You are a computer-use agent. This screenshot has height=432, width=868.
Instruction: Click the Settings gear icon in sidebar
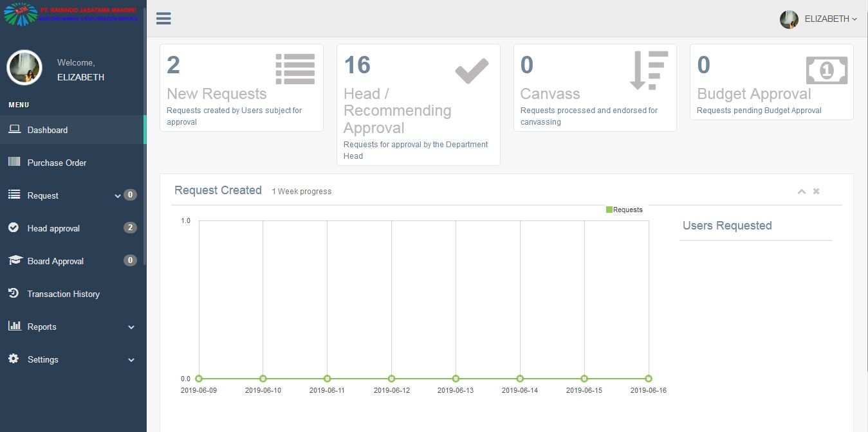tap(14, 359)
